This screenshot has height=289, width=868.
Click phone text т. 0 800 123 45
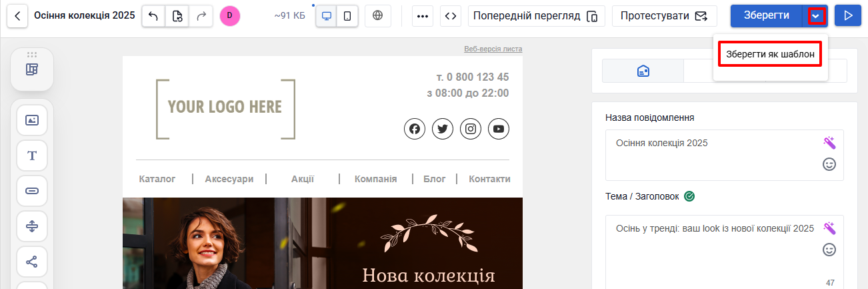click(472, 77)
